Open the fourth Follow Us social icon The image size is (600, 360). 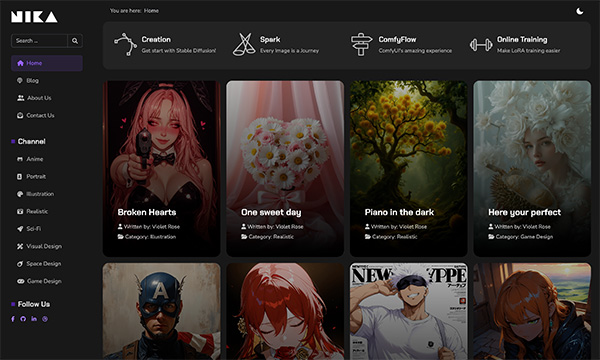45,319
